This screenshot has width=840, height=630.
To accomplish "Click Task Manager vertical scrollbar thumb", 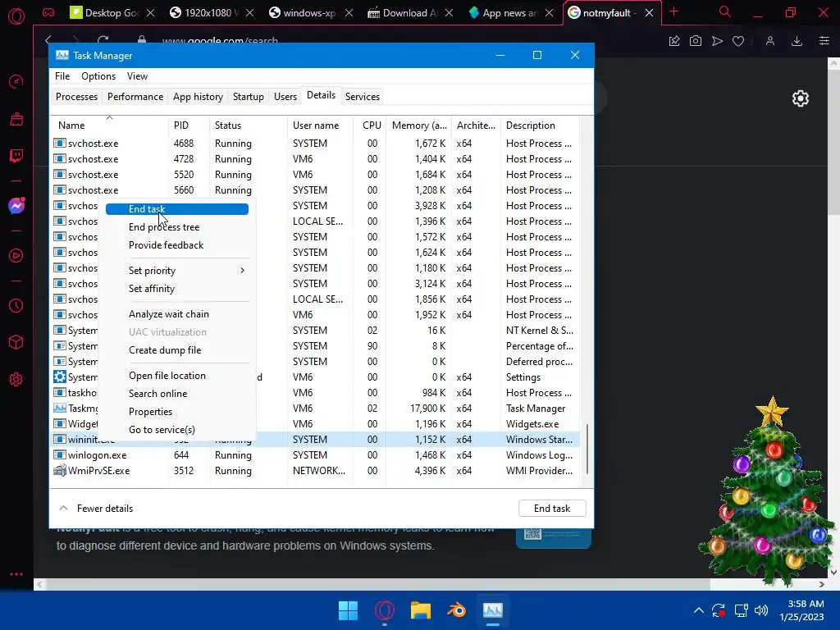I will point(587,449).
